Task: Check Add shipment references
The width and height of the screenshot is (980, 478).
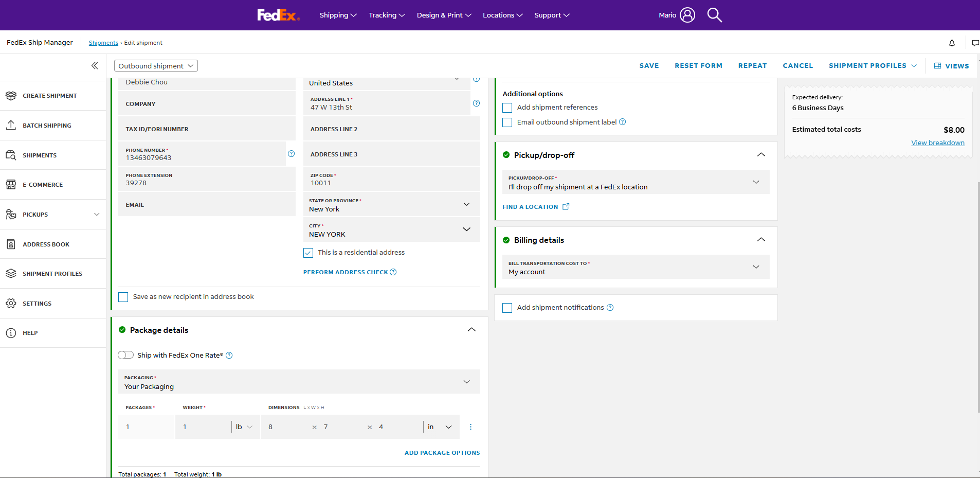Action: [507, 108]
